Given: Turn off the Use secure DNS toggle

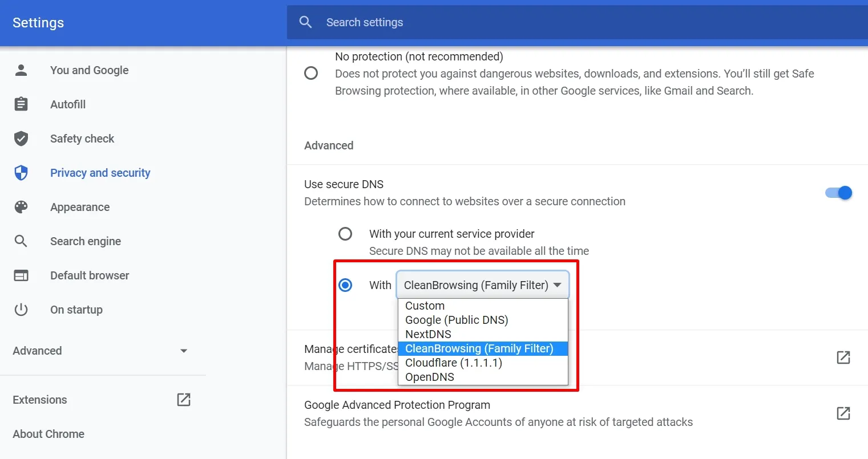Looking at the screenshot, I should pos(839,193).
